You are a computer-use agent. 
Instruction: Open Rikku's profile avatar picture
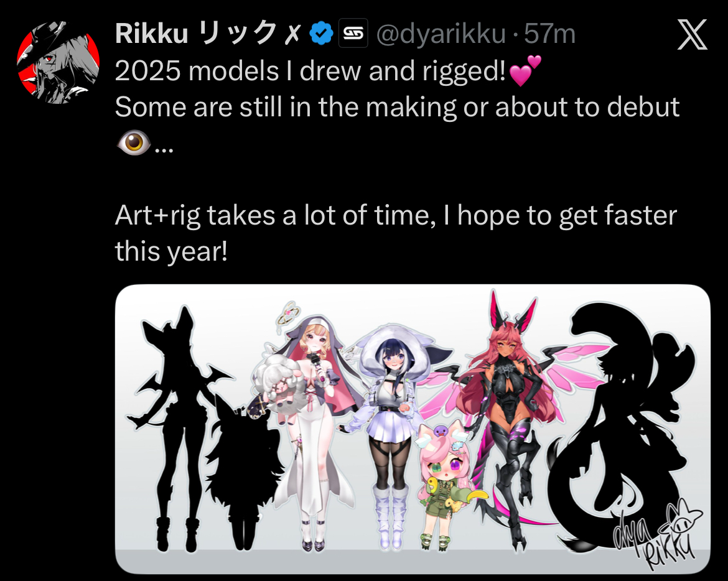pos(58,62)
